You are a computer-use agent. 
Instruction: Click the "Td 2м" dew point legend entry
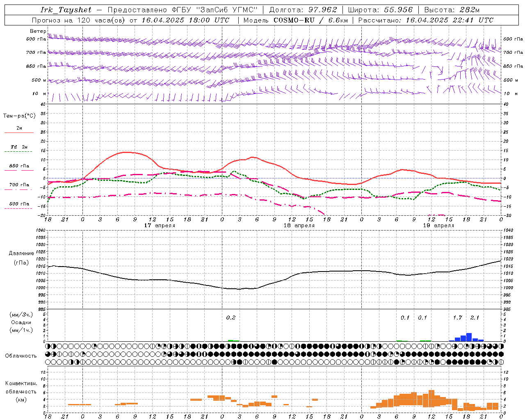19,147
